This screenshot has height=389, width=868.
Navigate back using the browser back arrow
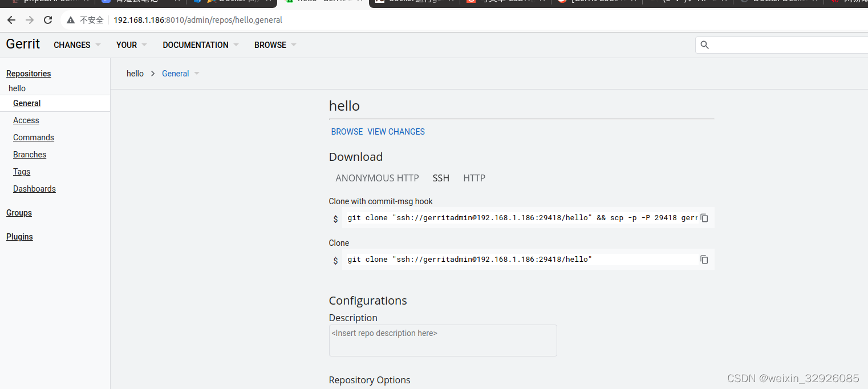click(x=11, y=19)
